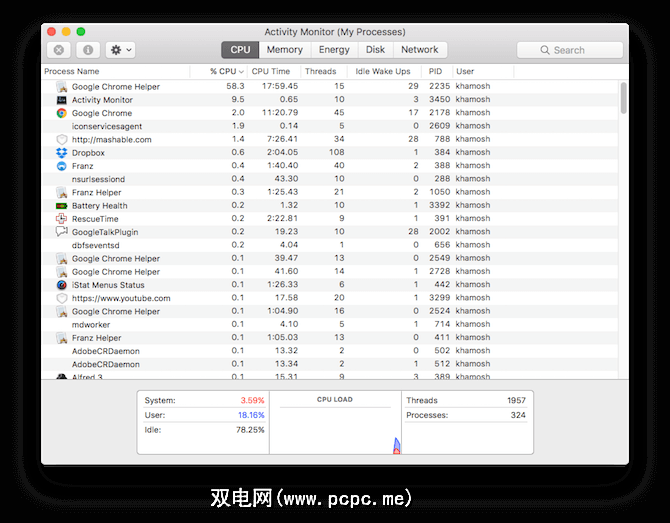Click PID 3299 in the youtube.com row

tap(440, 298)
